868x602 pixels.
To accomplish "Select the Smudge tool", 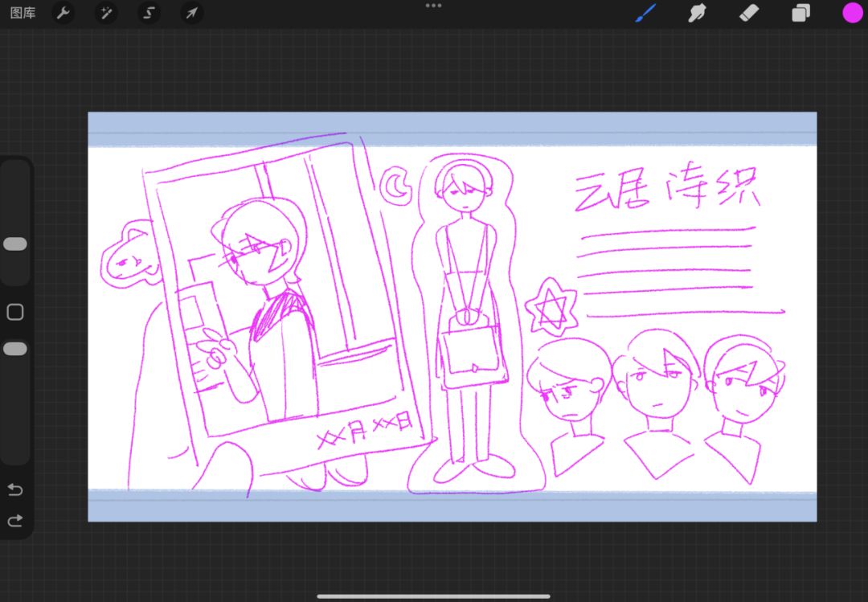I will pyautogui.click(x=697, y=13).
